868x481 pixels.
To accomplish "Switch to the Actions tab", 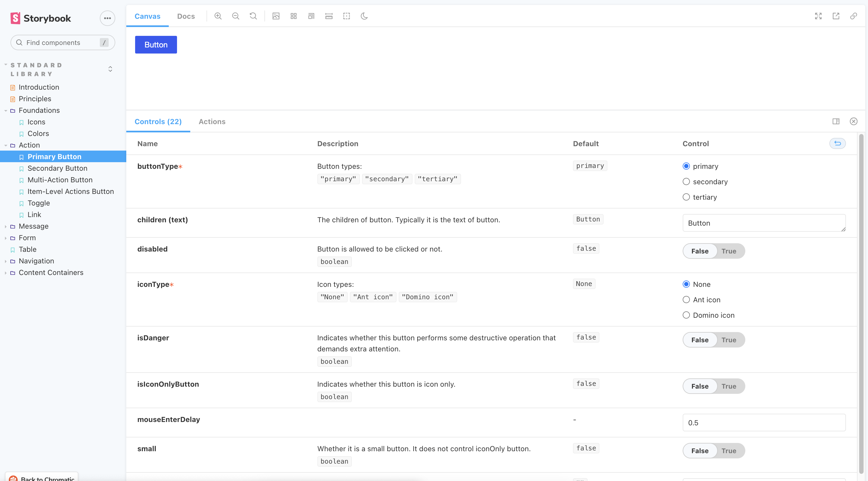I will click(x=211, y=121).
